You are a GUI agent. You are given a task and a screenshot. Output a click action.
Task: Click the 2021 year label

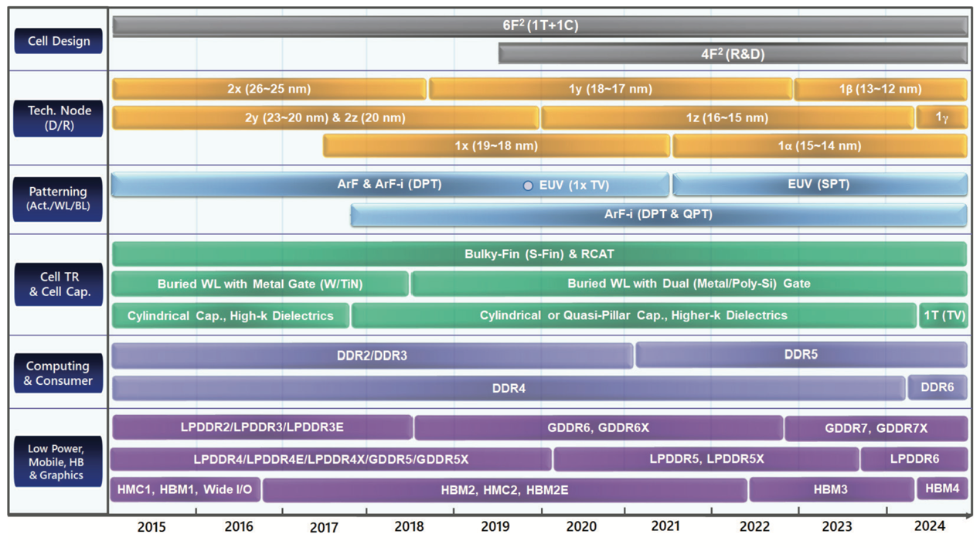point(665,526)
